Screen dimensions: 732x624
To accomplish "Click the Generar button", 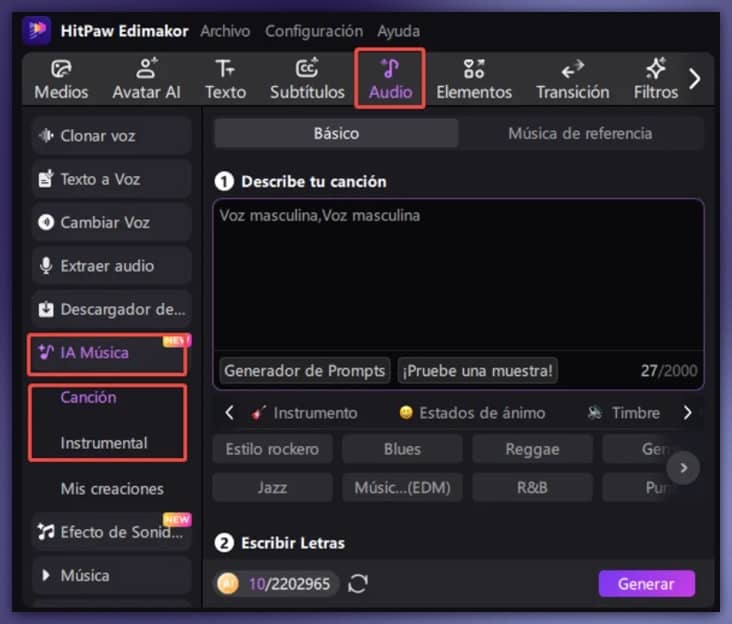I will pyautogui.click(x=647, y=583).
